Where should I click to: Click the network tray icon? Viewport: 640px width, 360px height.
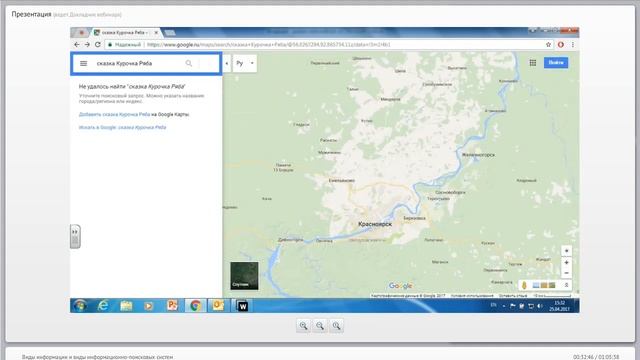(531, 306)
